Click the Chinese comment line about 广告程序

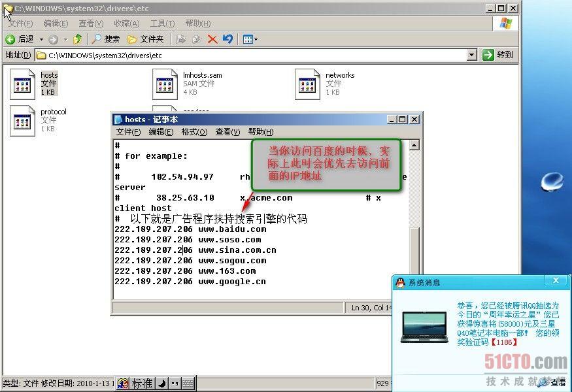(x=211, y=219)
